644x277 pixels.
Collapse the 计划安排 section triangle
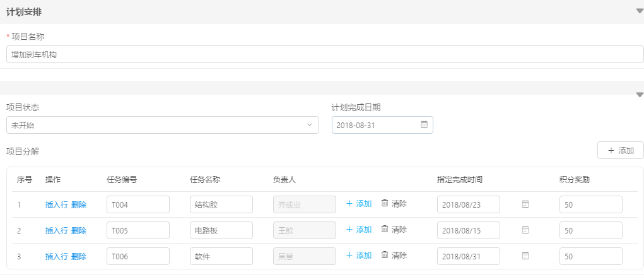click(639, 11)
